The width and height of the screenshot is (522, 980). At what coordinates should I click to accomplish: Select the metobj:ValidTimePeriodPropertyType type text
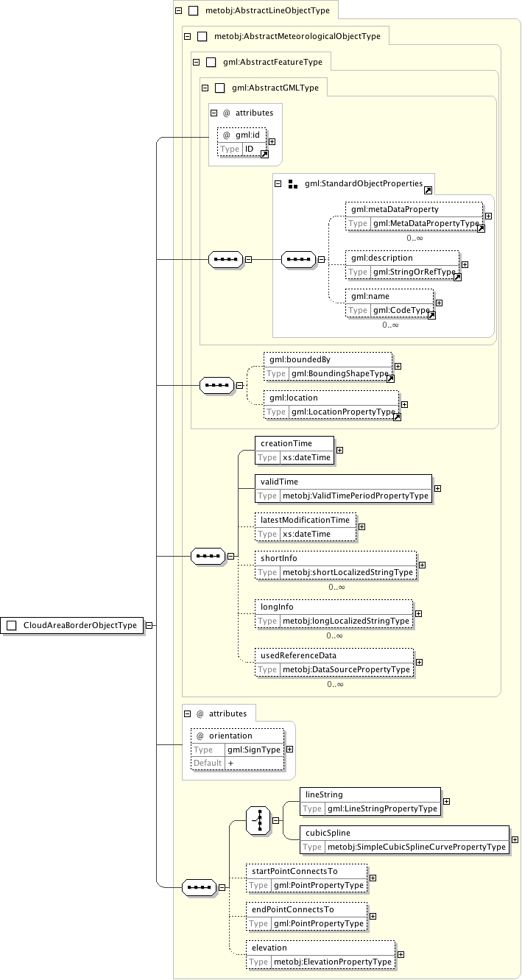pos(356,496)
